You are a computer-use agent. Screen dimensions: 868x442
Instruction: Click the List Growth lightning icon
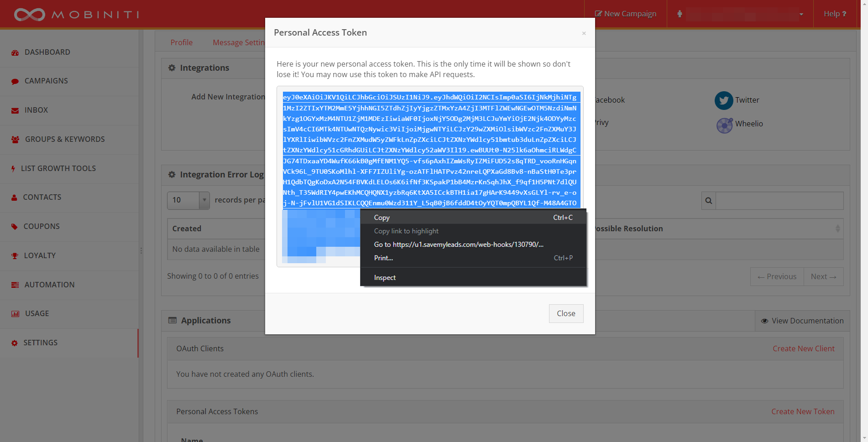tap(13, 169)
